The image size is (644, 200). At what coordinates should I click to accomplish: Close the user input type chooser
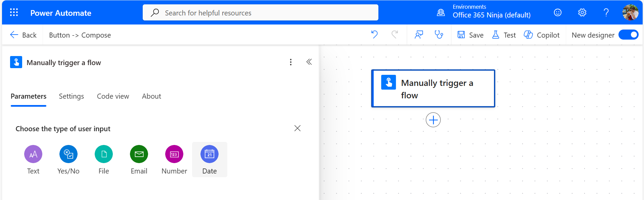pos(297,129)
